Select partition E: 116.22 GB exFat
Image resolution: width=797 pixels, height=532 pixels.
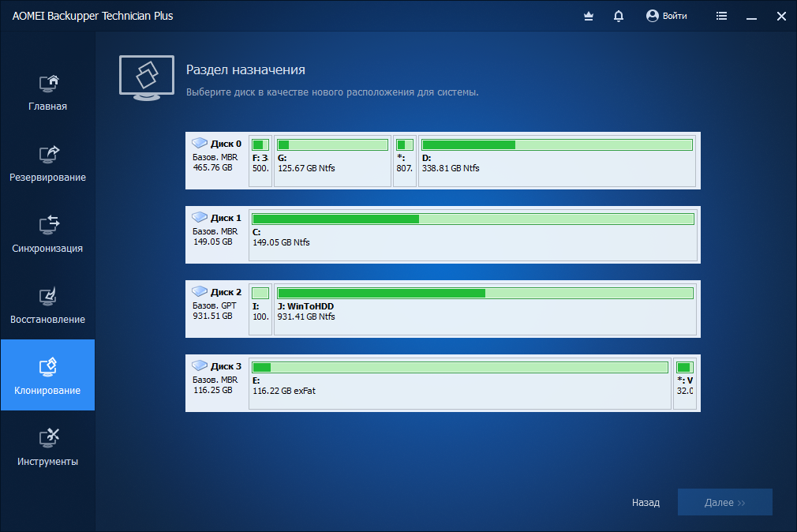click(460, 384)
